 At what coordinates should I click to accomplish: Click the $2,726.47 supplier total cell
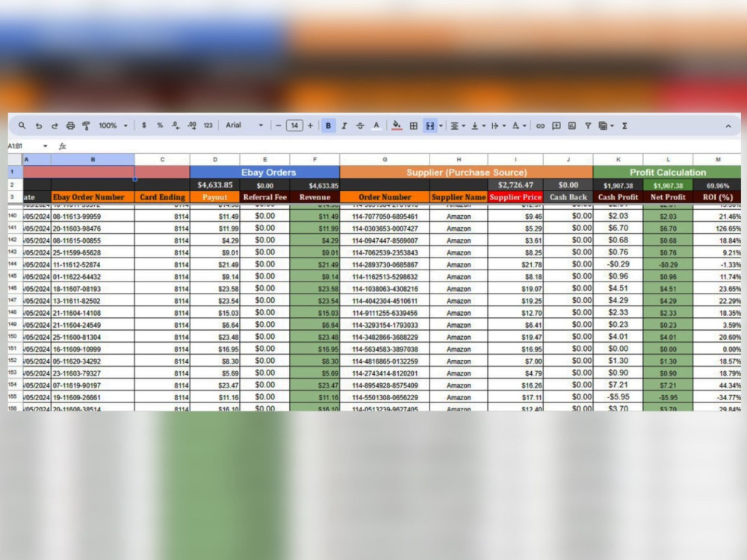click(x=515, y=184)
